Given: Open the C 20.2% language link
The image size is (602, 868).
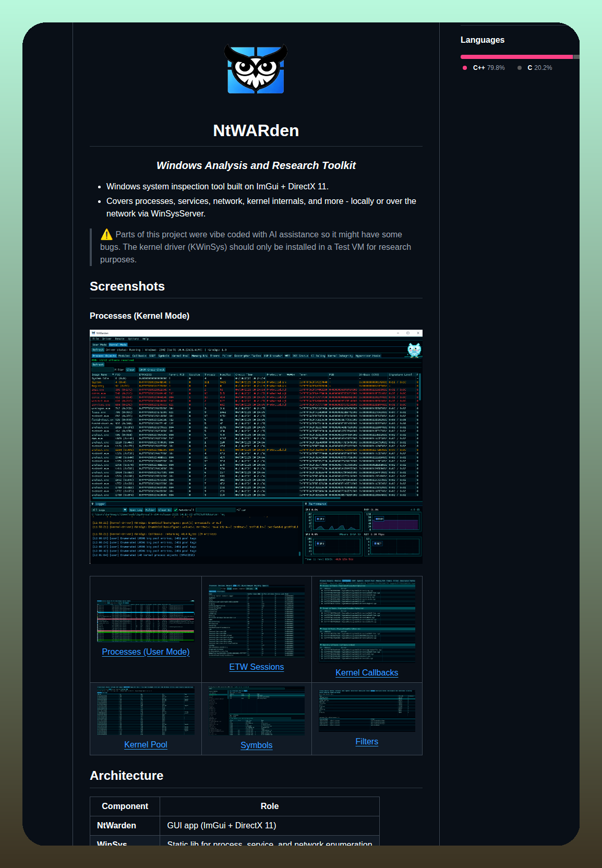Looking at the screenshot, I should pyautogui.click(x=535, y=68).
